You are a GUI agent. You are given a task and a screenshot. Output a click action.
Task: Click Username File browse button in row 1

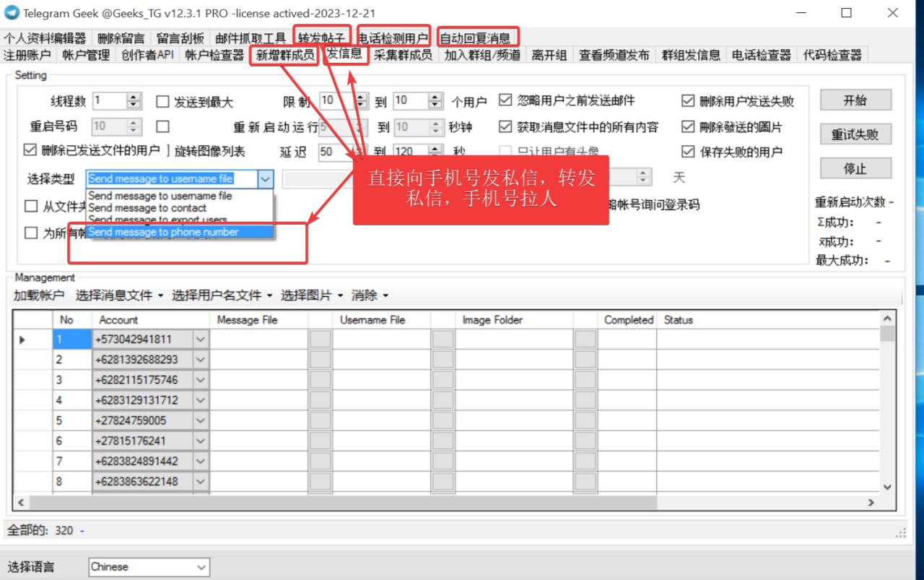[443, 339]
